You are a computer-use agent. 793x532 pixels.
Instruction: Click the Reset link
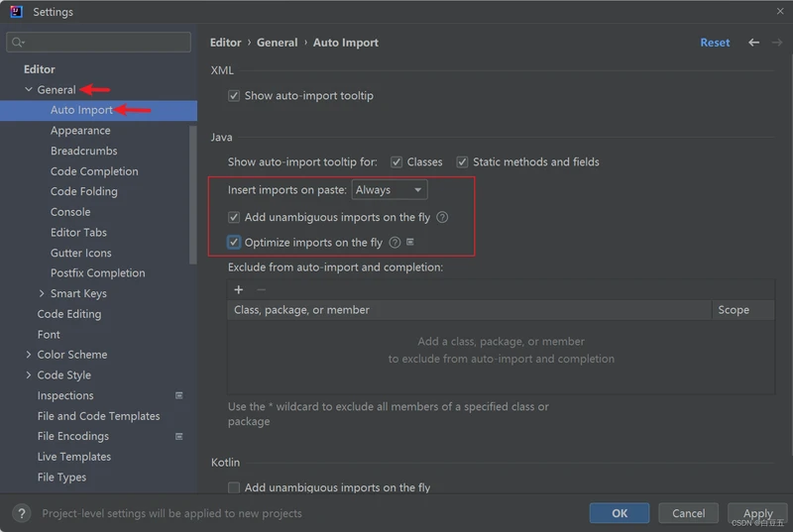[x=715, y=43]
